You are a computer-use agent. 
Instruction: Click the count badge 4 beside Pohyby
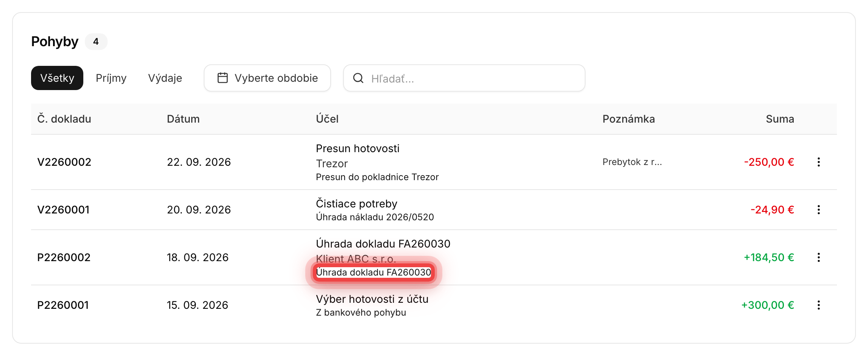96,42
